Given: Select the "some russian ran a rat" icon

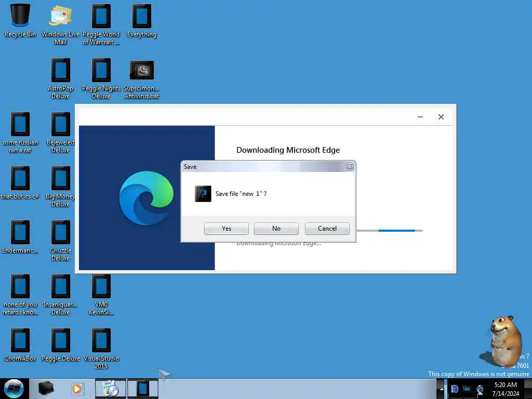Looking at the screenshot, I should 20,133.
